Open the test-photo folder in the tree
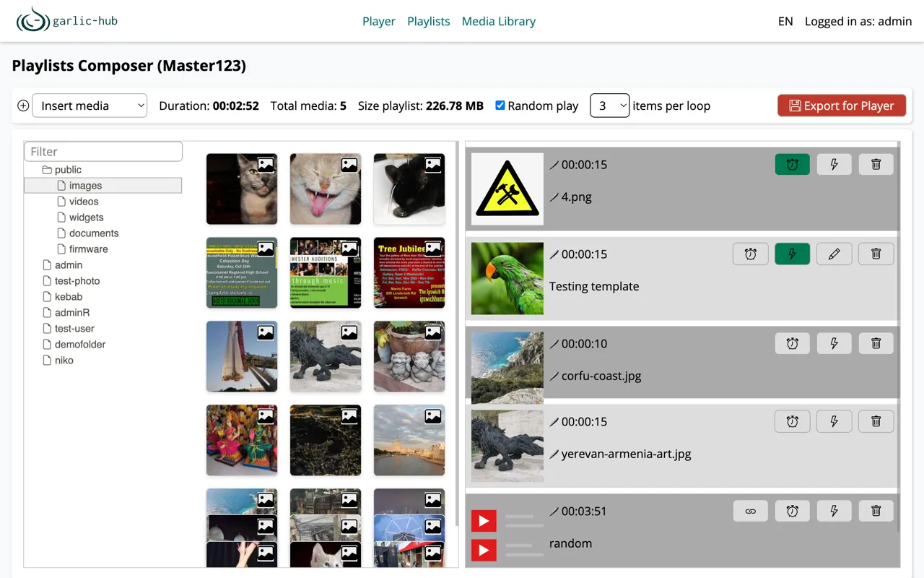The width and height of the screenshot is (924, 578). 77,281
